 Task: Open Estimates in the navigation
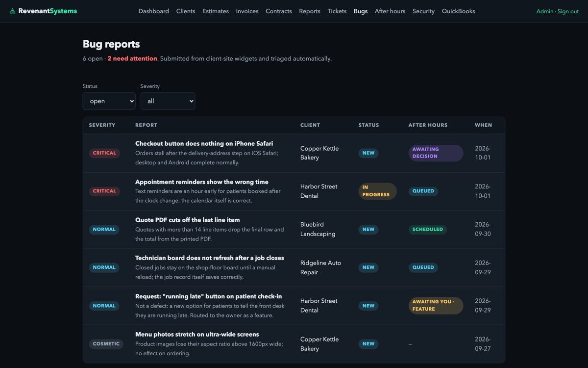216,11
